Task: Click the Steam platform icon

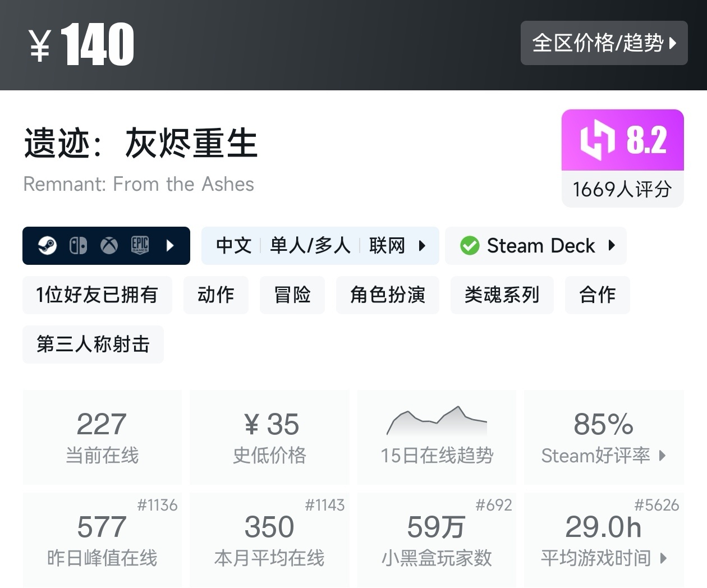Action: click(47, 246)
